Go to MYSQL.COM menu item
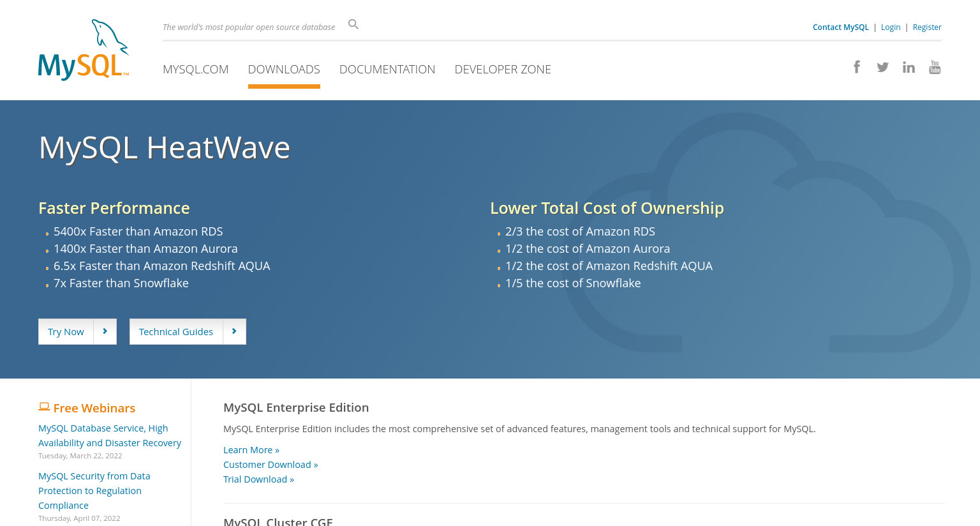Screen dimensions: 980x526 [196, 69]
